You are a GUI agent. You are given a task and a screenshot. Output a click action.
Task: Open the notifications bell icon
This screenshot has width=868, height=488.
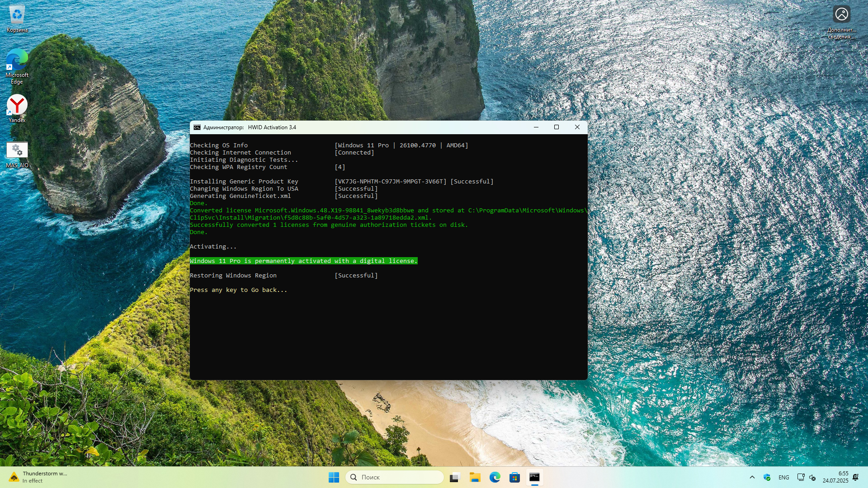(x=855, y=477)
